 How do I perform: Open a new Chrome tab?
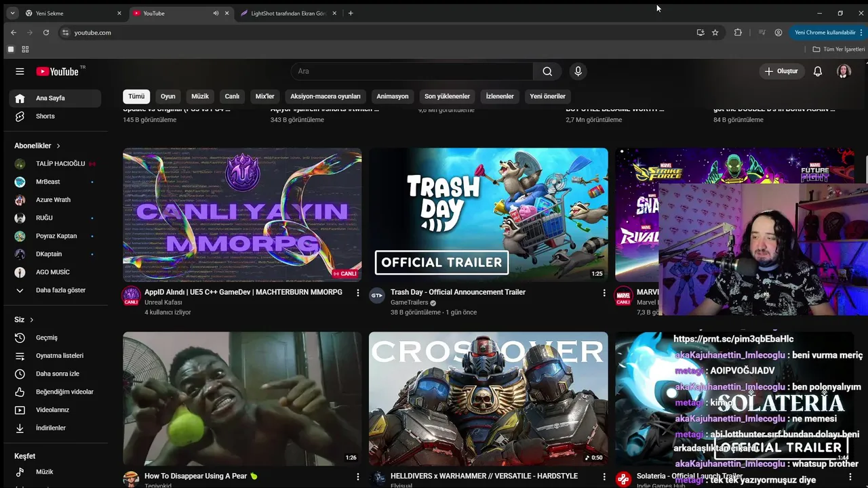(x=351, y=14)
